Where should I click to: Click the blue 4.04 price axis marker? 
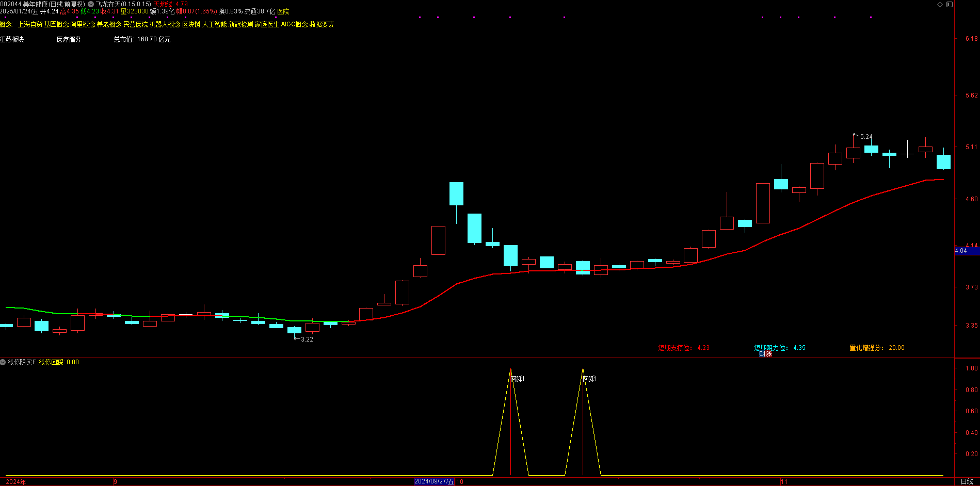pos(967,251)
